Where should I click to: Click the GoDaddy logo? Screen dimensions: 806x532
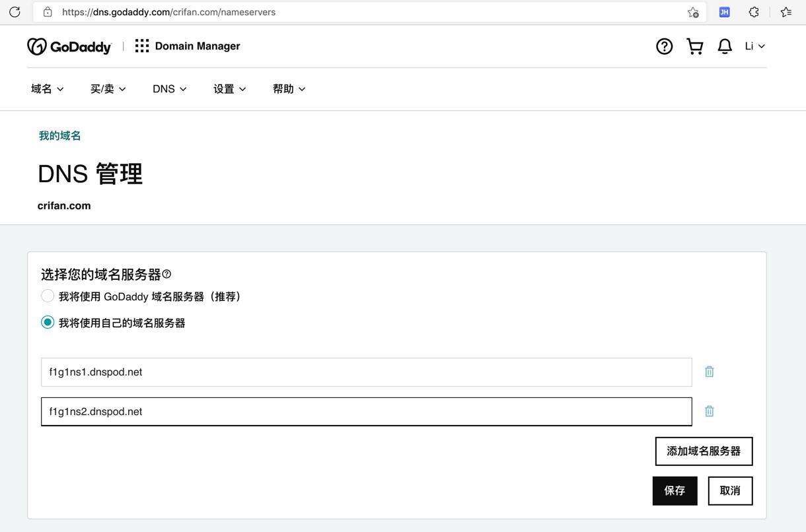(69, 46)
